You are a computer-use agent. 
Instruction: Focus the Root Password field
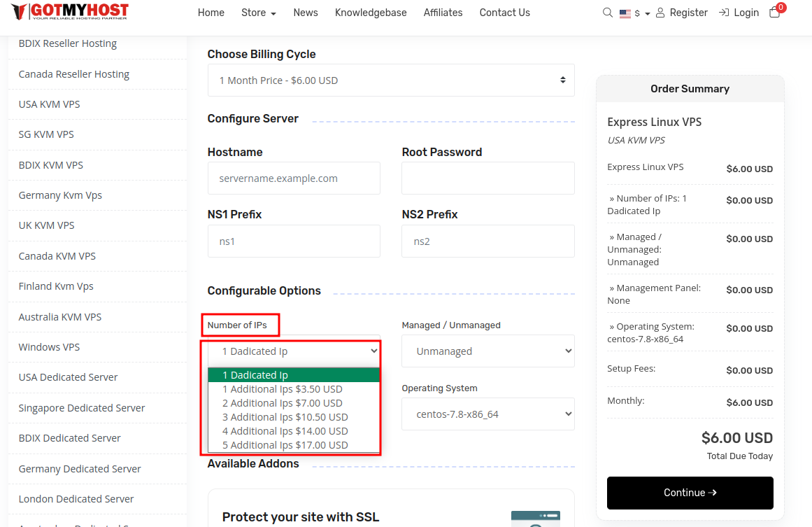pos(487,178)
